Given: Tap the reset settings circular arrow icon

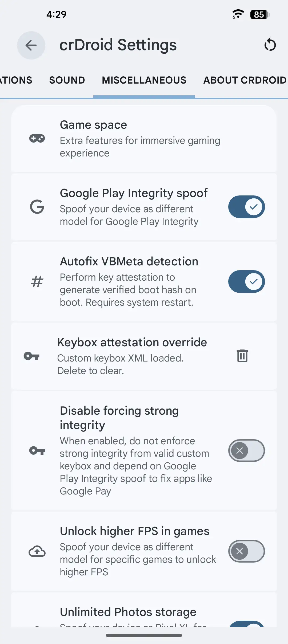Looking at the screenshot, I should (x=270, y=45).
